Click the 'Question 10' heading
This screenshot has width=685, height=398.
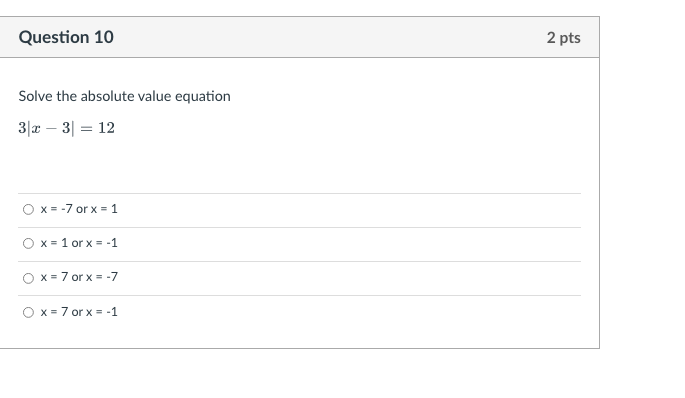[x=66, y=37]
